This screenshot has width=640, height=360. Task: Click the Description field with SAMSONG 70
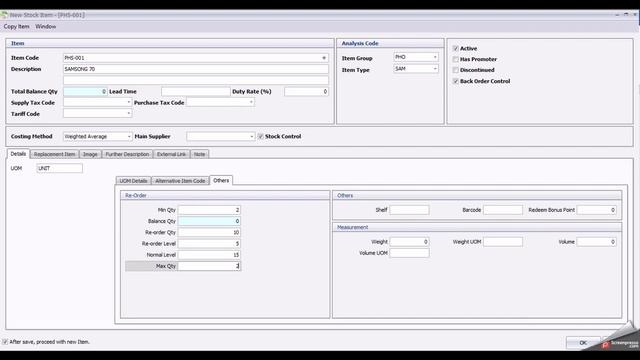point(196,69)
